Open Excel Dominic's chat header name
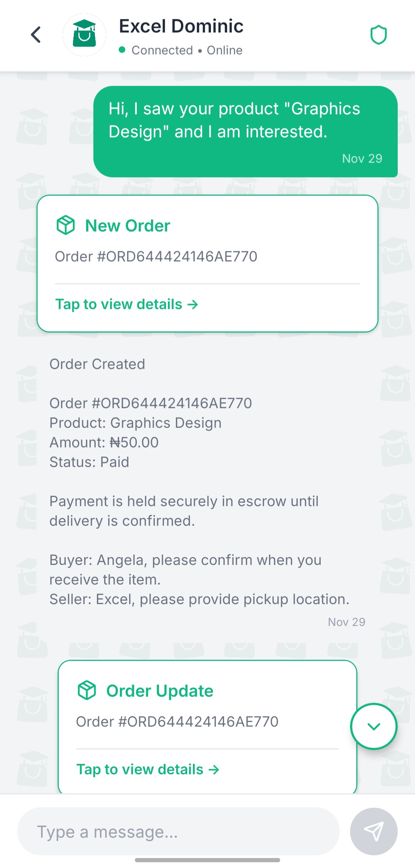This screenshot has height=868, width=415. coord(181,26)
